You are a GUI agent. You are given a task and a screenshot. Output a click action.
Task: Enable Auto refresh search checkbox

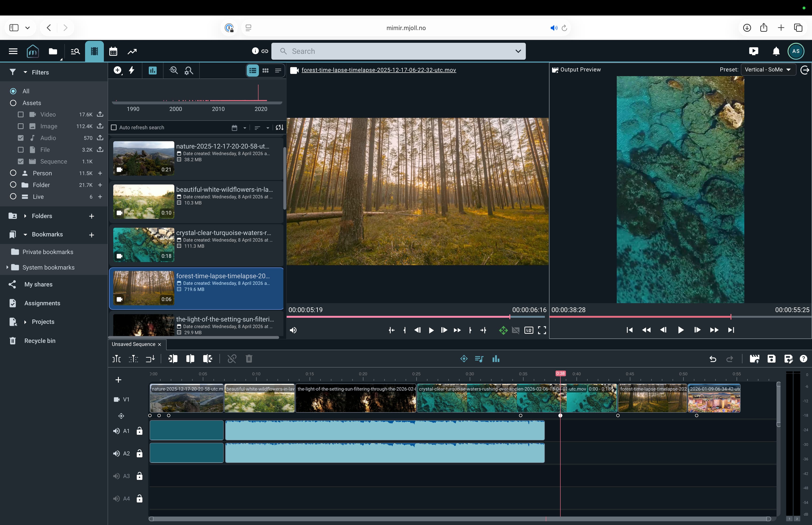(x=114, y=128)
